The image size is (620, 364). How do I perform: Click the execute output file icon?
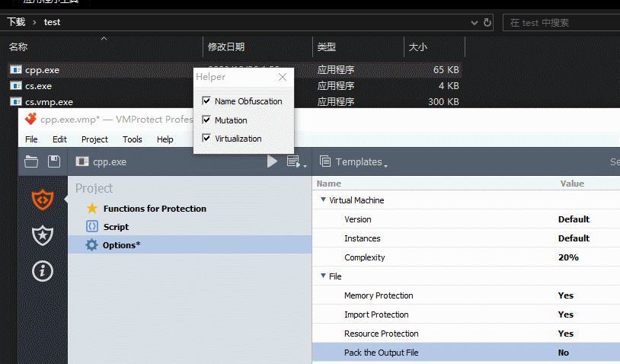tap(293, 161)
